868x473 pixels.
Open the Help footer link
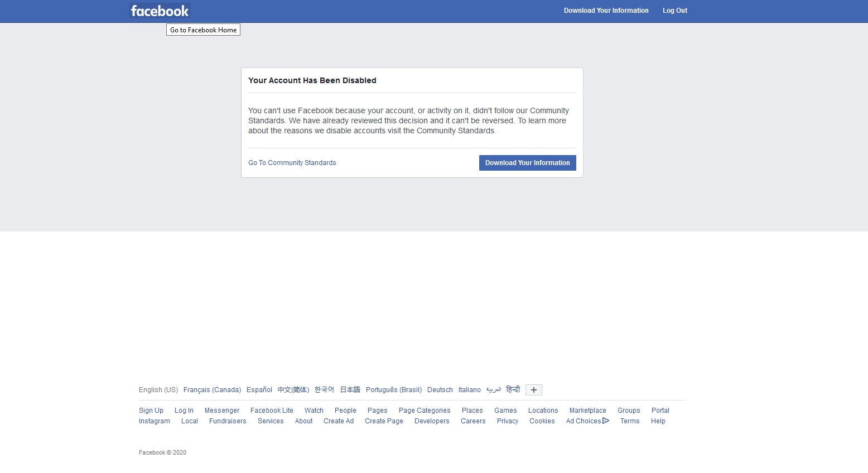(x=658, y=421)
